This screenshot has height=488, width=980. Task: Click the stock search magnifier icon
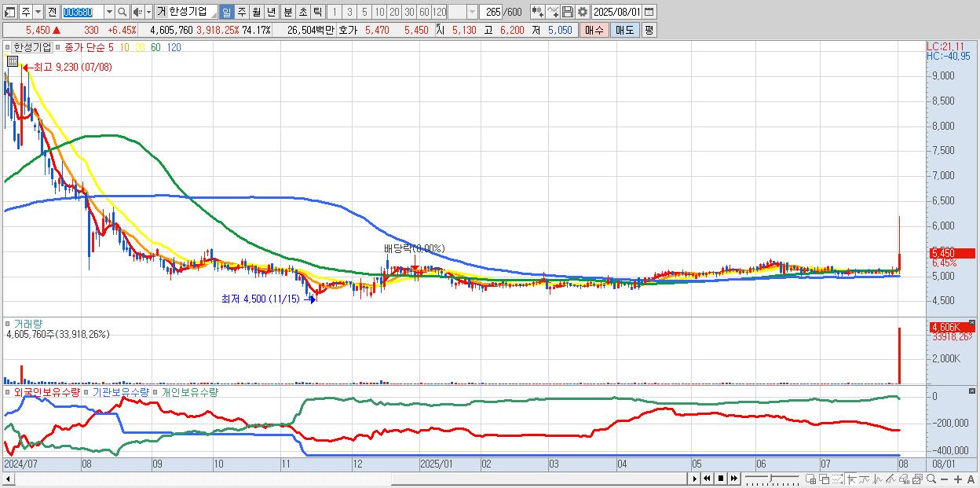coord(122,12)
